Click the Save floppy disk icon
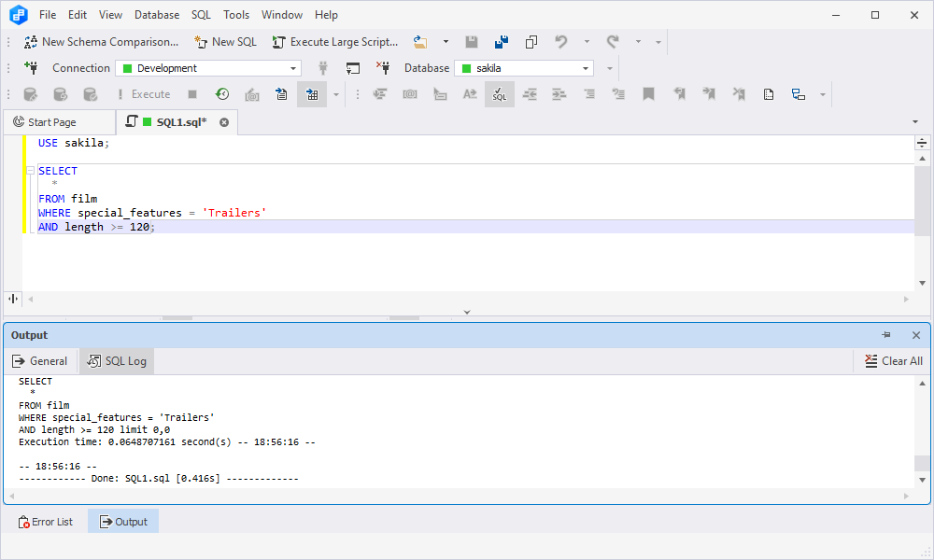The image size is (934, 560). [x=471, y=42]
